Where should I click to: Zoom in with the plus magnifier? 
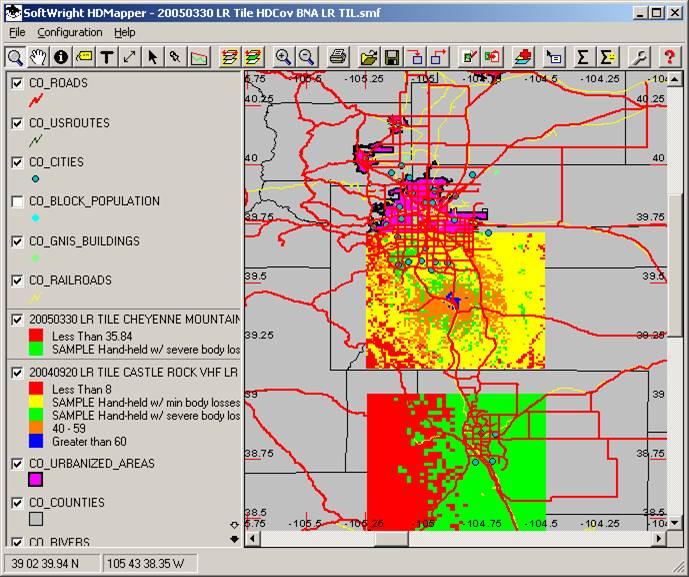(x=283, y=57)
